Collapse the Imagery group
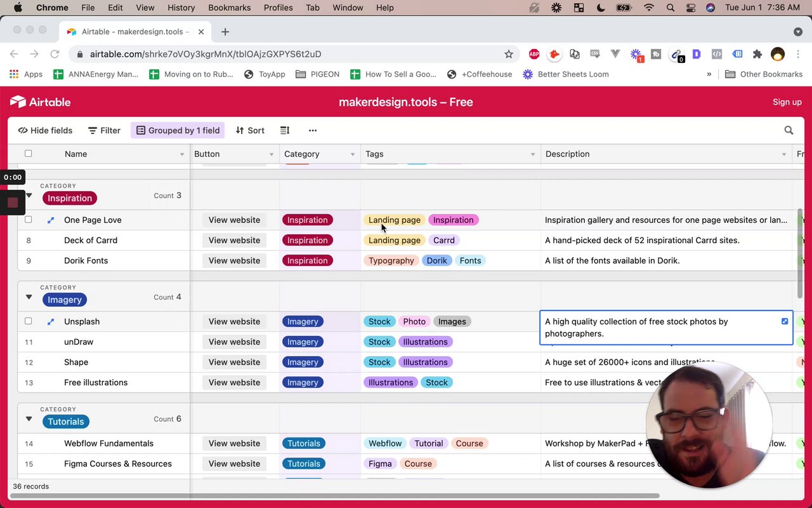 click(29, 297)
